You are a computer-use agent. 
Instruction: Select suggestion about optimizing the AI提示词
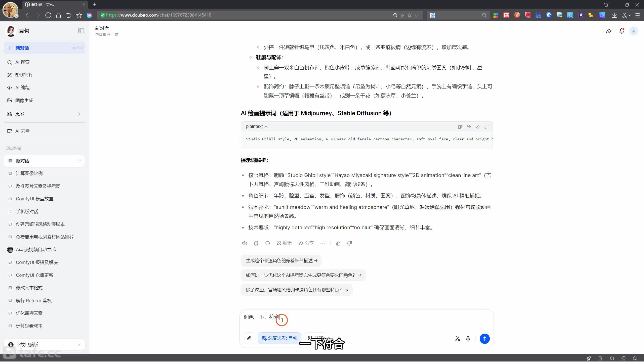303,276
